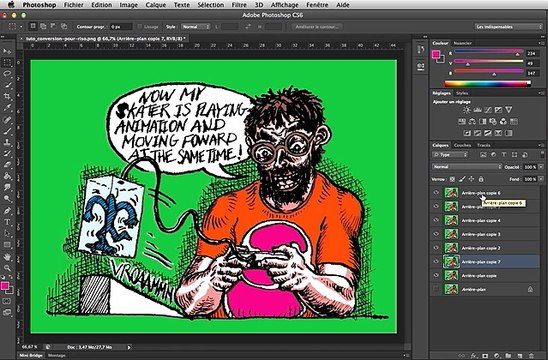Click the color spectrum ramp
Viewport: 548px width, 360px height.
488,84
